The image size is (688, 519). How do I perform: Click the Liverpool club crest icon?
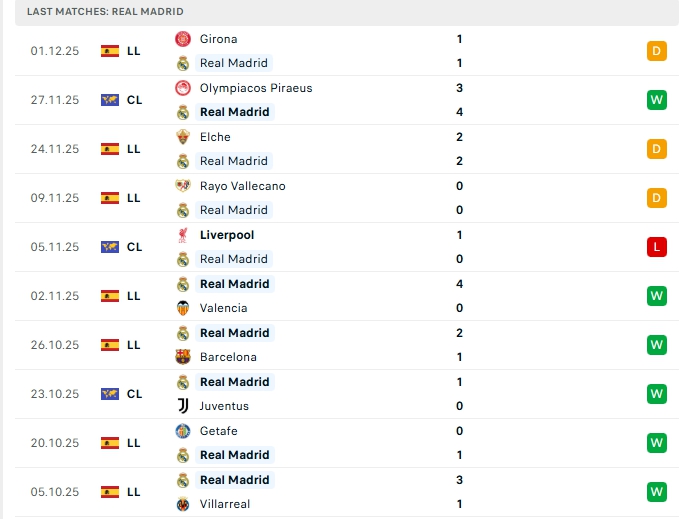pos(183,235)
